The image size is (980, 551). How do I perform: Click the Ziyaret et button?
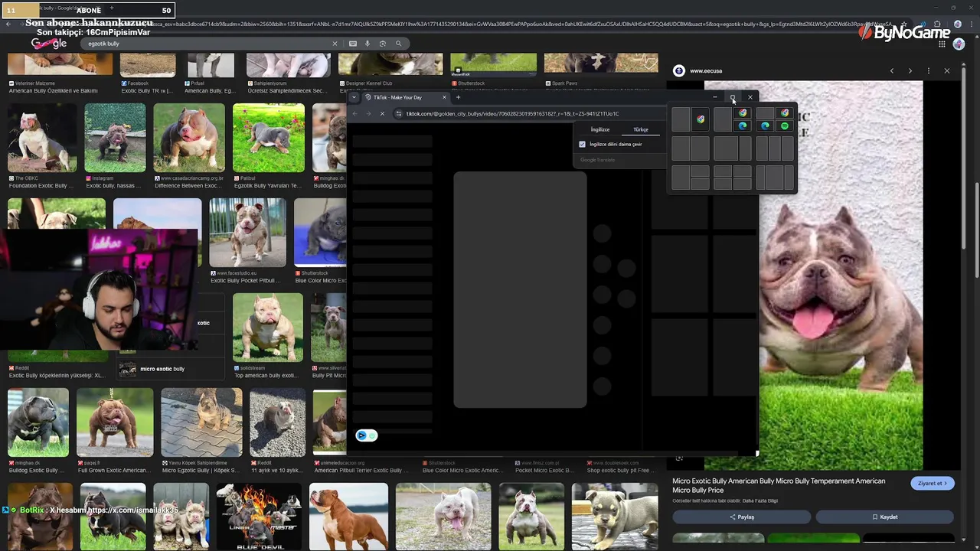(x=933, y=483)
